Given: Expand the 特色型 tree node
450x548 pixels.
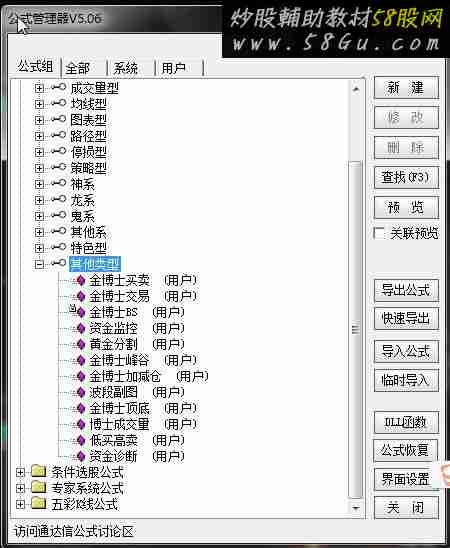Looking at the screenshot, I should (39, 248).
